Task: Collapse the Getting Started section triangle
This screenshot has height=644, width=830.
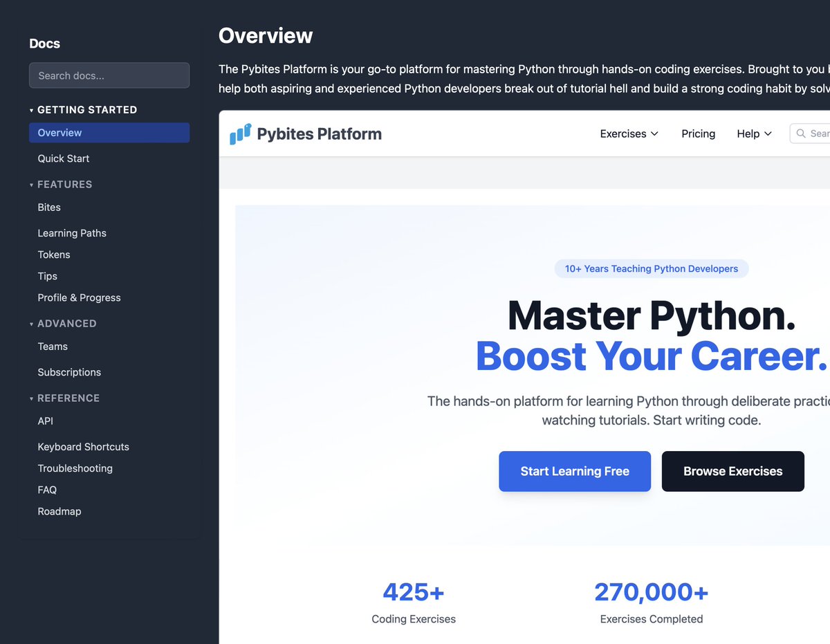Action: [31, 110]
